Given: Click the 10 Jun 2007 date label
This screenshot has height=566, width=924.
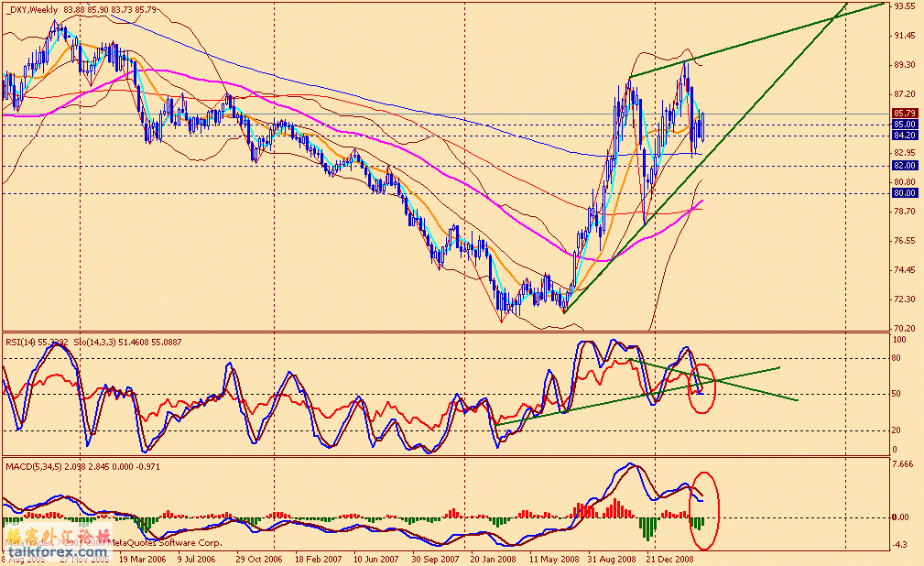Looking at the screenshot, I should pos(376,559).
